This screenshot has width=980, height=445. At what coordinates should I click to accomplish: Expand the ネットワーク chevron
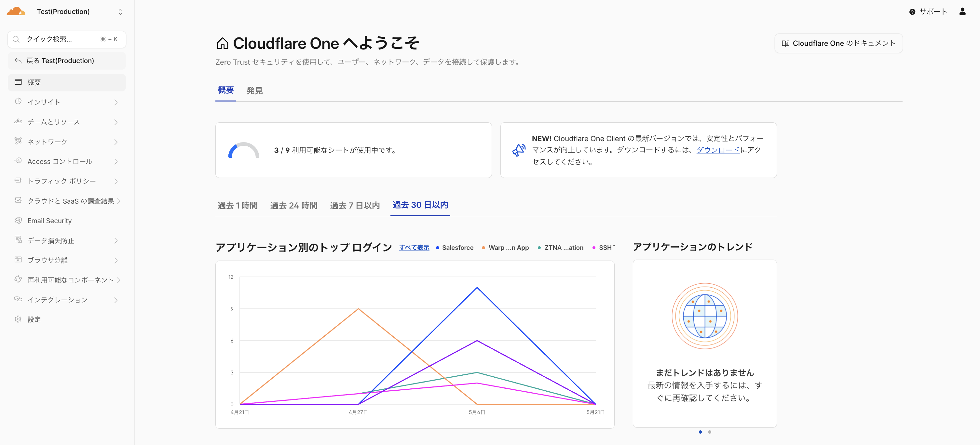point(116,142)
